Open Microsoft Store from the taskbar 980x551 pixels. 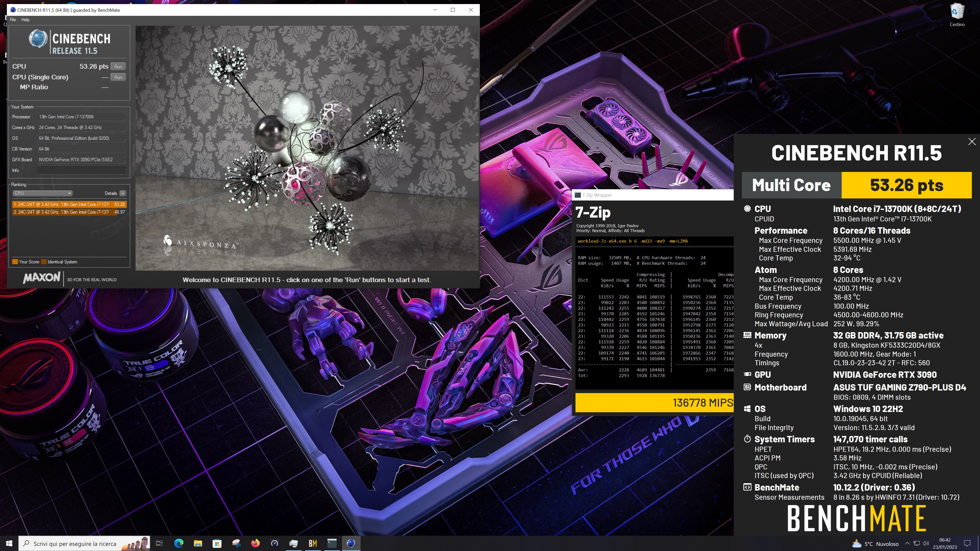point(217,543)
